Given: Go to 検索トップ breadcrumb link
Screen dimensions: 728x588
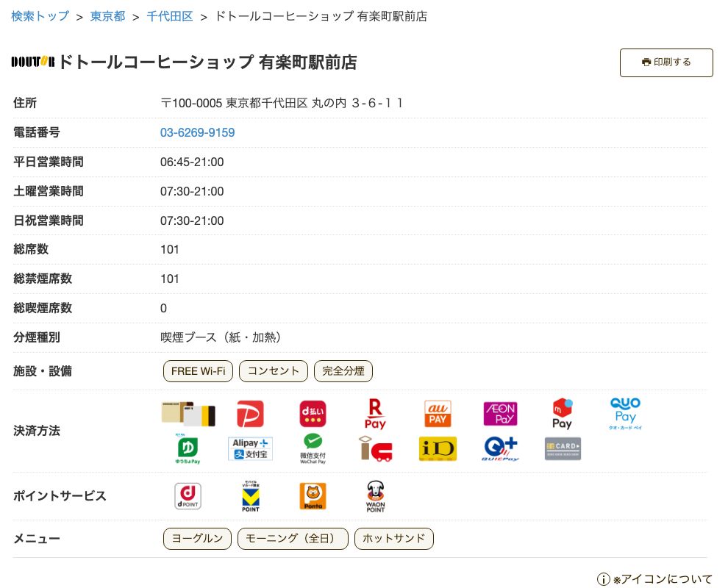Looking at the screenshot, I should click(x=40, y=16).
